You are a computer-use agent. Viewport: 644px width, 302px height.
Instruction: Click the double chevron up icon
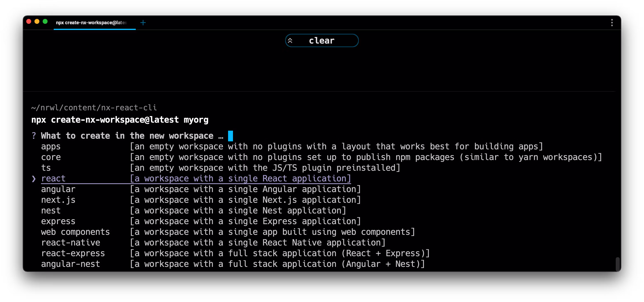point(290,40)
